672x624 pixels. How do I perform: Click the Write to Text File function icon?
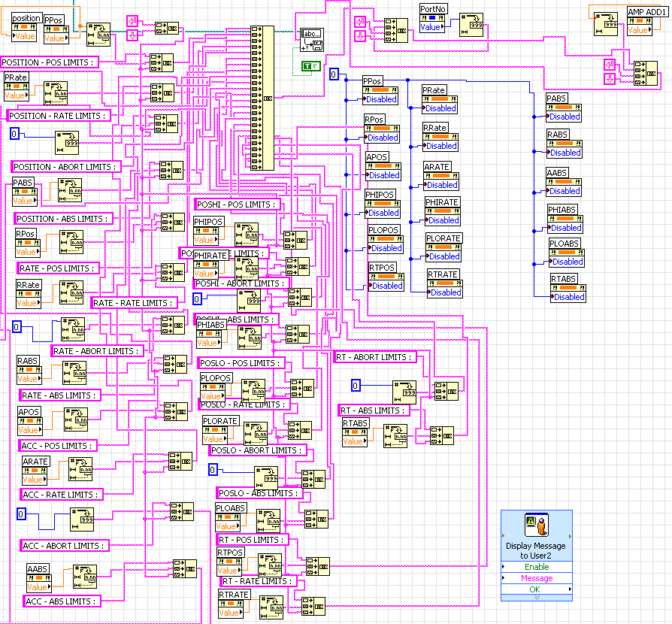coord(312,40)
